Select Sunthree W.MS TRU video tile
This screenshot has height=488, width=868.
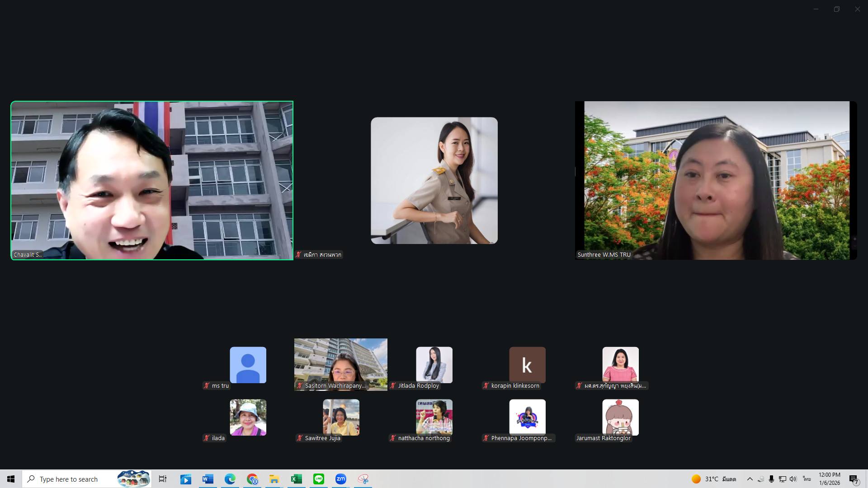tap(716, 180)
